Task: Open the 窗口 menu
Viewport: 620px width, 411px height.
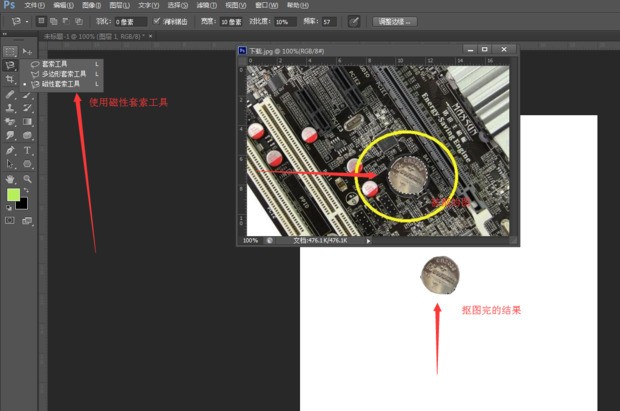Action: click(267, 6)
